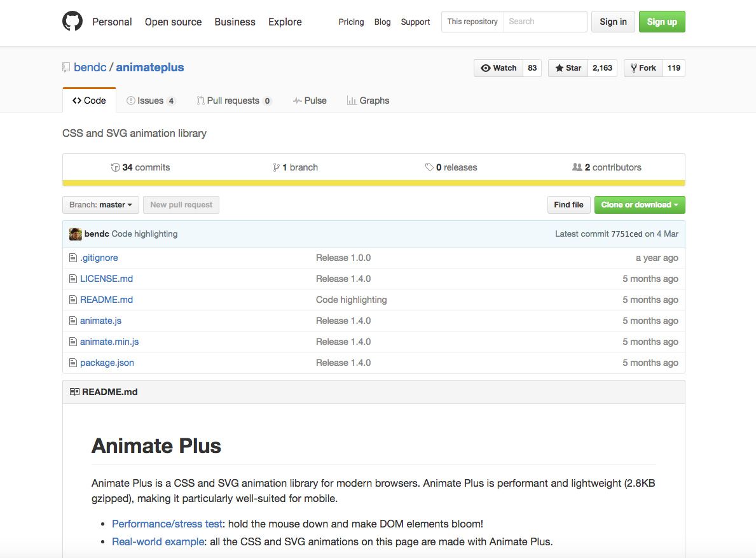Click the releases tag icon showing 0 releases
The height and width of the screenshot is (558, 756).
click(x=430, y=167)
